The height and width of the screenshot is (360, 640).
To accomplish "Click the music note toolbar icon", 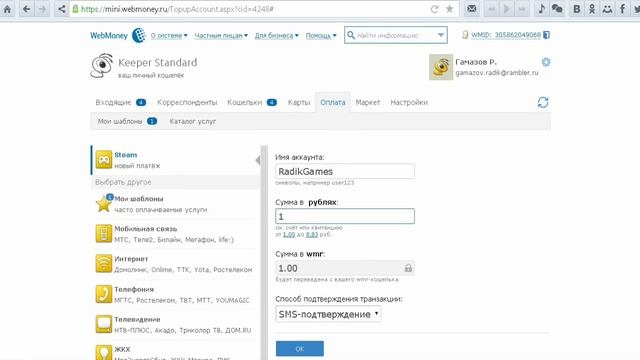I will tap(542, 9).
